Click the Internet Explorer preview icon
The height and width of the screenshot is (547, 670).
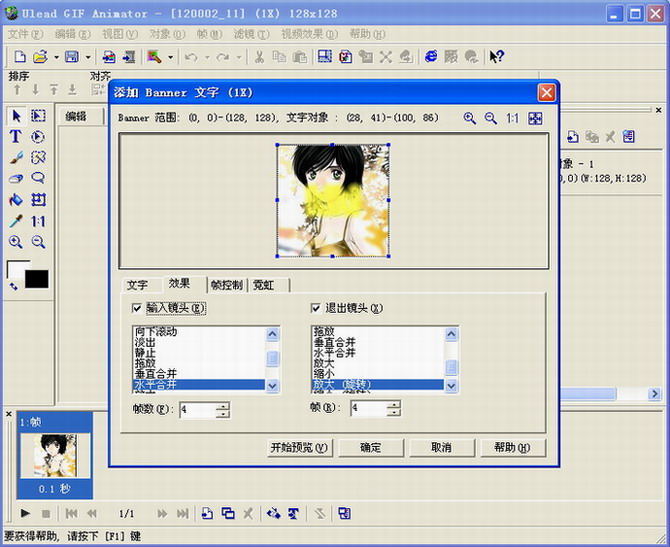click(x=431, y=56)
